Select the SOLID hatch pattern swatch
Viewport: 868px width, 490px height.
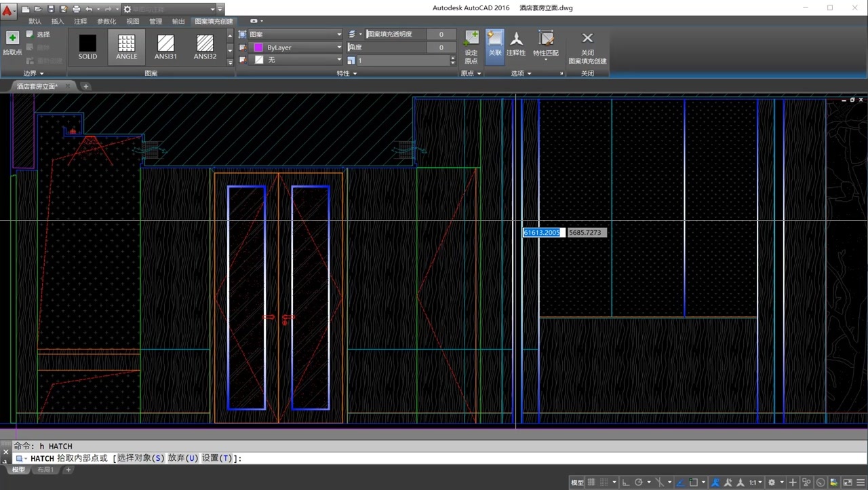coord(87,48)
